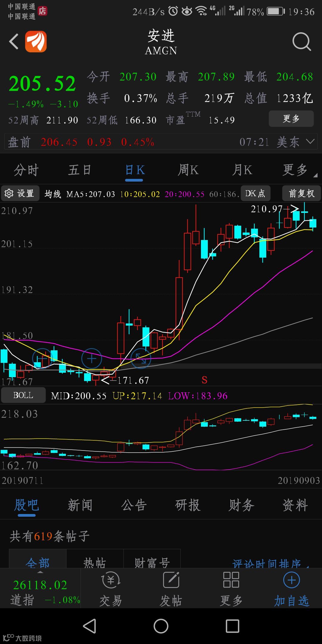Open the 财务 financials tab

click(241, 505)
